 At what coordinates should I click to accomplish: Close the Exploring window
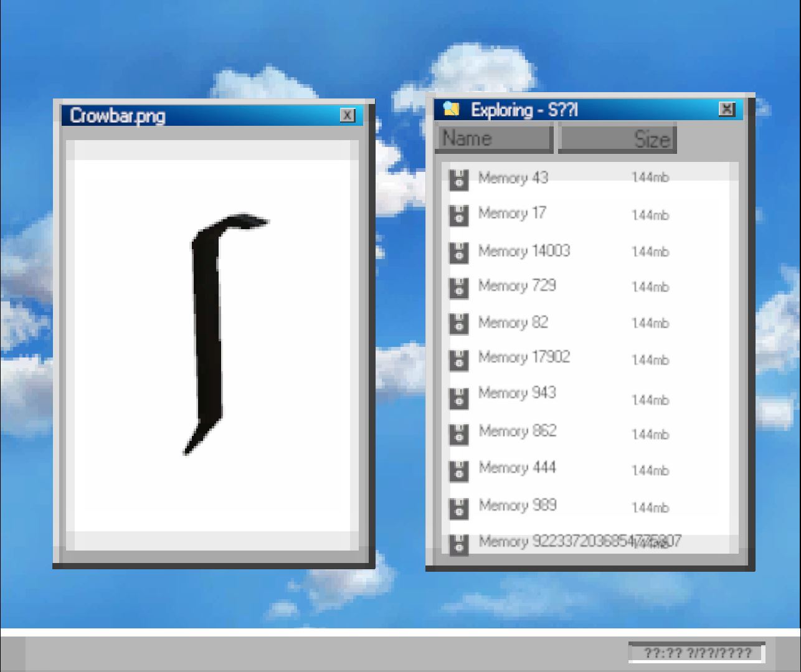[x=727, y=109]
